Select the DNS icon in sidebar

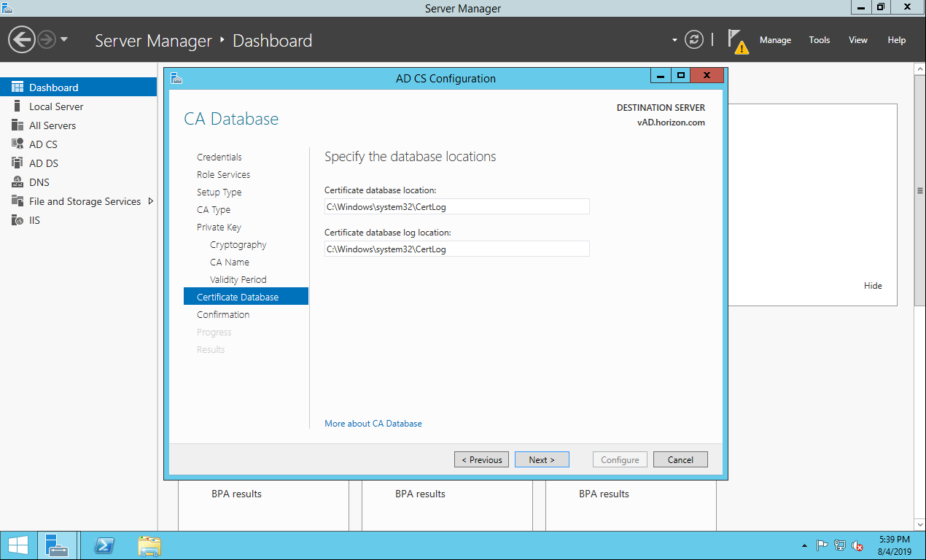(x=17, y=182)
